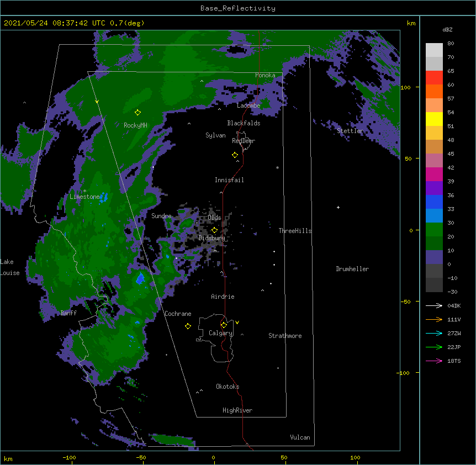The height and width of the screenshot is (465, 476).
Task: Click the 111V legend text
Action: coord(454,319)
